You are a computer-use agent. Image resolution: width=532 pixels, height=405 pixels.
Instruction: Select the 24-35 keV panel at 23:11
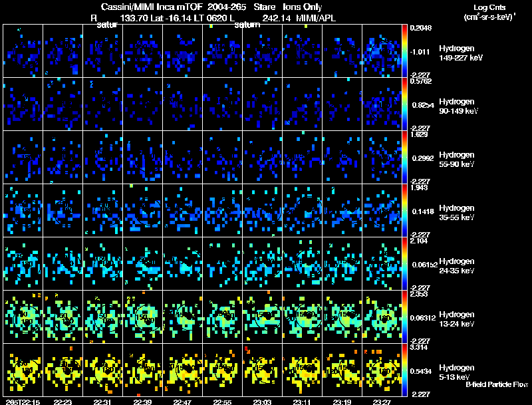coord(303,263)
